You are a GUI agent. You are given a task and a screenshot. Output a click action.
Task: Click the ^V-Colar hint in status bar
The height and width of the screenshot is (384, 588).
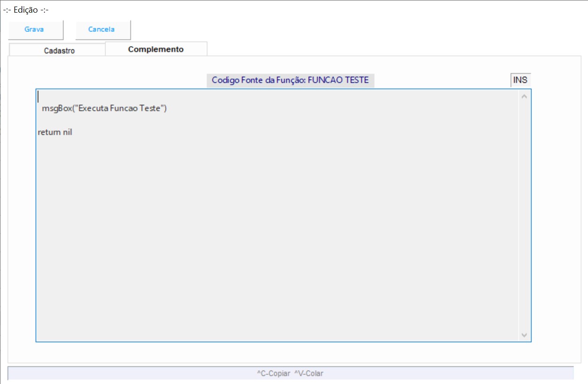click(x=309, y=373)
